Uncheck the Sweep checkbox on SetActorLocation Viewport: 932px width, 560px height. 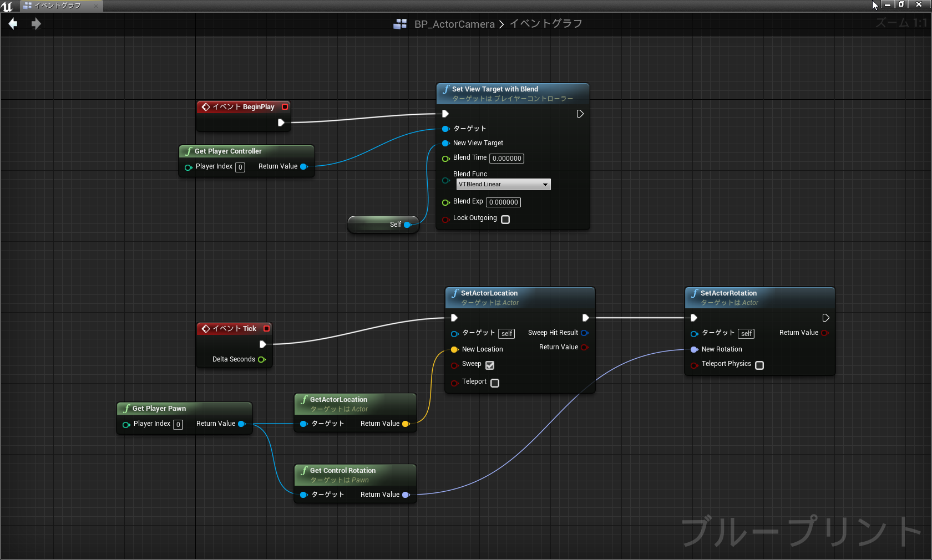pyautogui.click(x=489, y=365)
